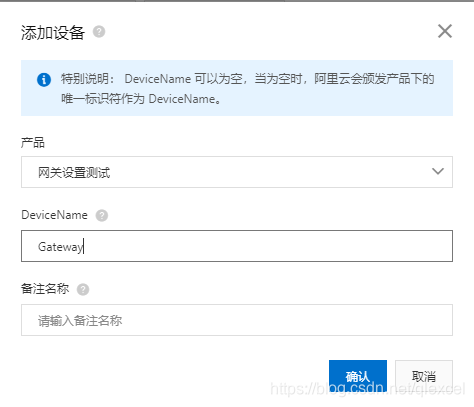
Task: Open the 产品 dropdown showing 网关设置测试
Action: pos(237,172)
